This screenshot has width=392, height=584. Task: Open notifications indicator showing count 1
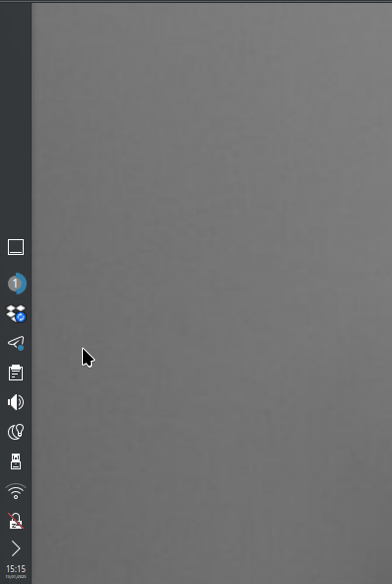pos(17,284)
